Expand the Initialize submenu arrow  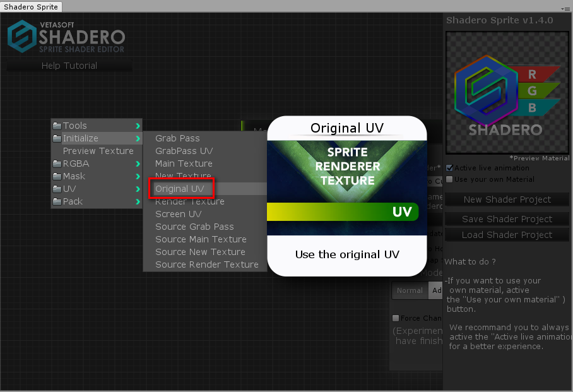coord(138,139)
